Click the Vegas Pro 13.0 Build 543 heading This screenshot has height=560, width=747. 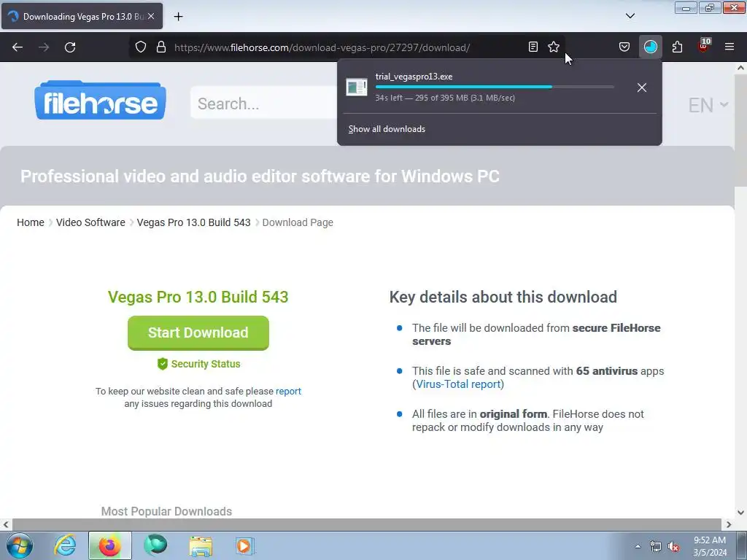pos(198,297)
